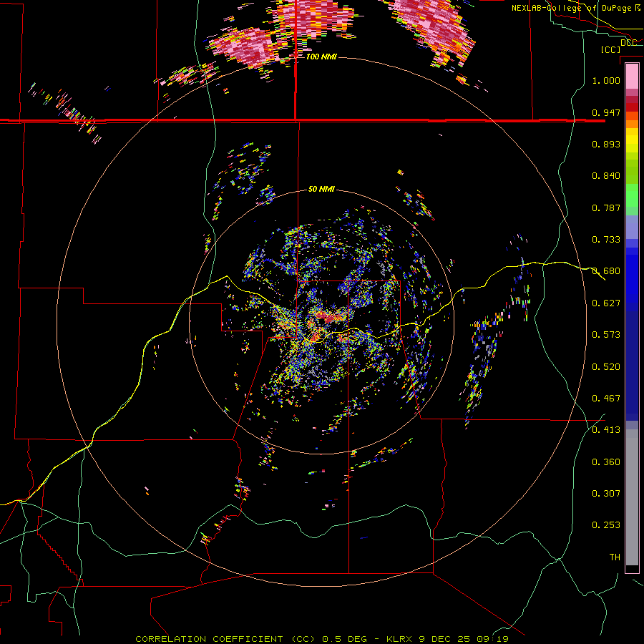
Task: Select the 0.573 color scale value
Action: [x=606, y=335]
